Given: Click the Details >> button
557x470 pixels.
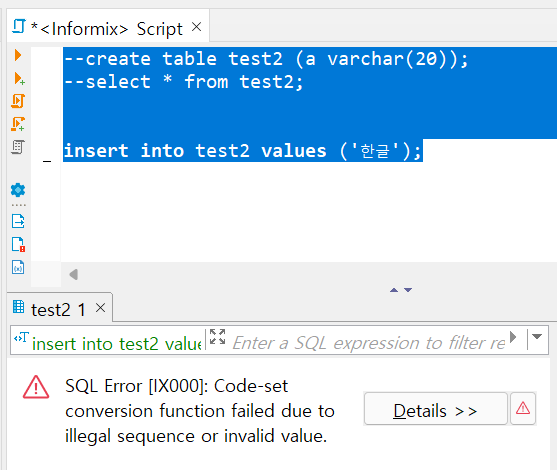Looking at the screenshot, I should 436,409.
